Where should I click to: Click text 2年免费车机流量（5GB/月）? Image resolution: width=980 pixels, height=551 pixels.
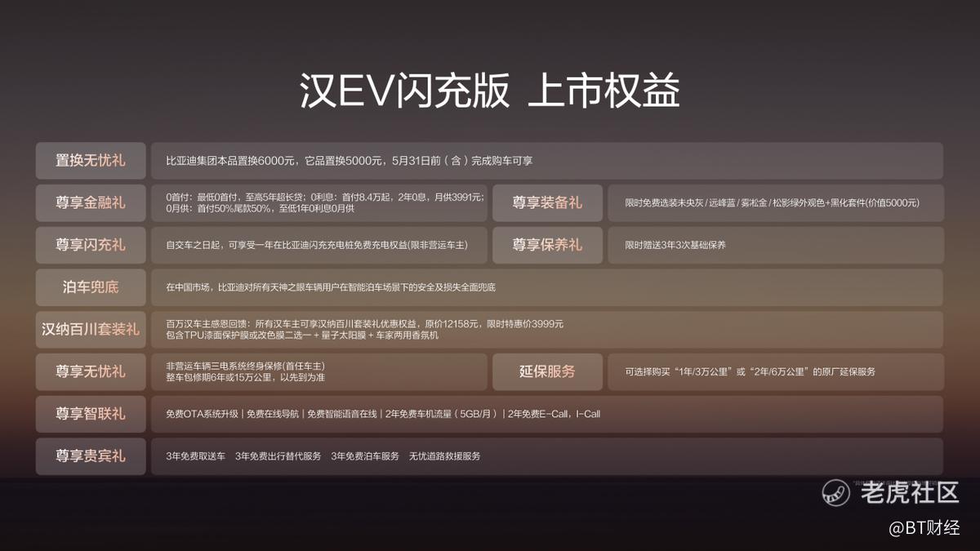pyautogui.click(x=442, y=414)
